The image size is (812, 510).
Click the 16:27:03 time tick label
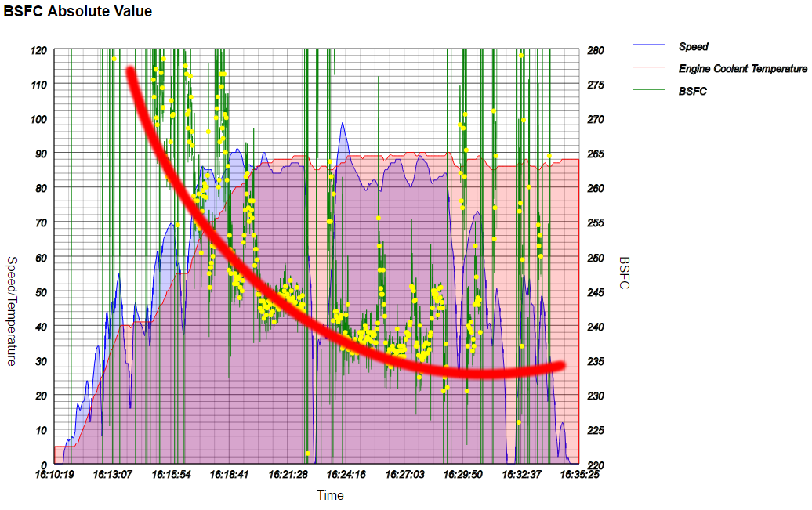[x=404, y=474]
